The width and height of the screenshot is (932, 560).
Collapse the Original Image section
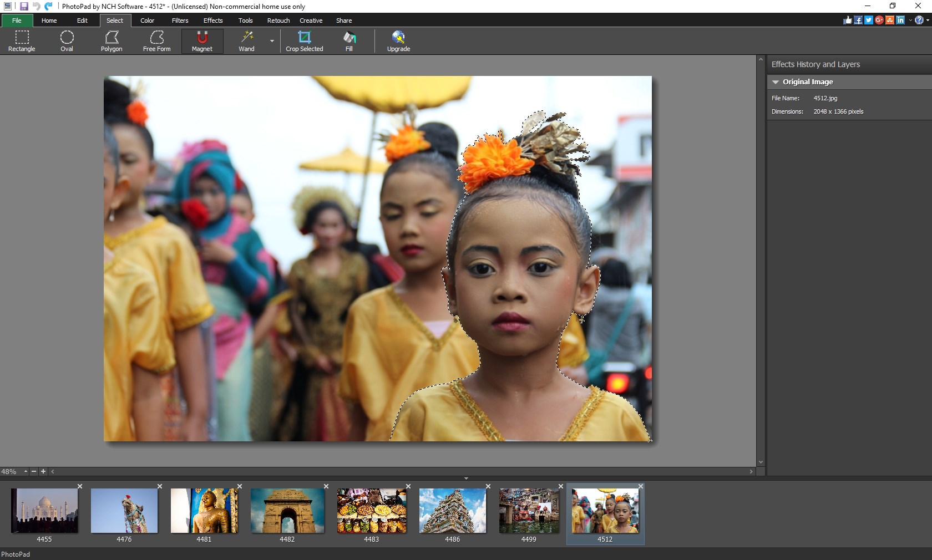click(x=775, y=82)
